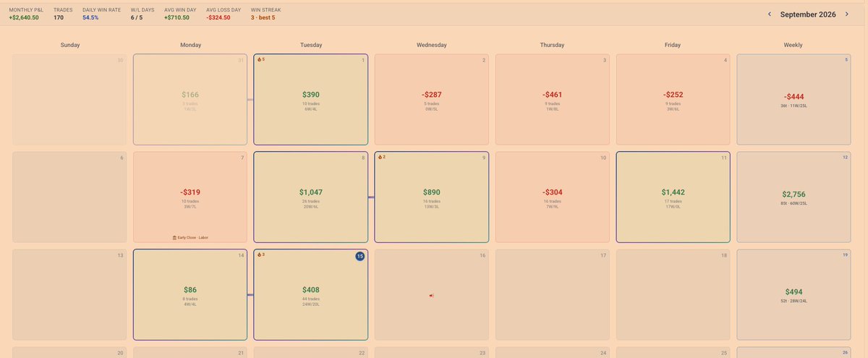Click the Avg Win Day +$710.50 value
The height and width of the screenshot is (358, 868).
[176, 17]
